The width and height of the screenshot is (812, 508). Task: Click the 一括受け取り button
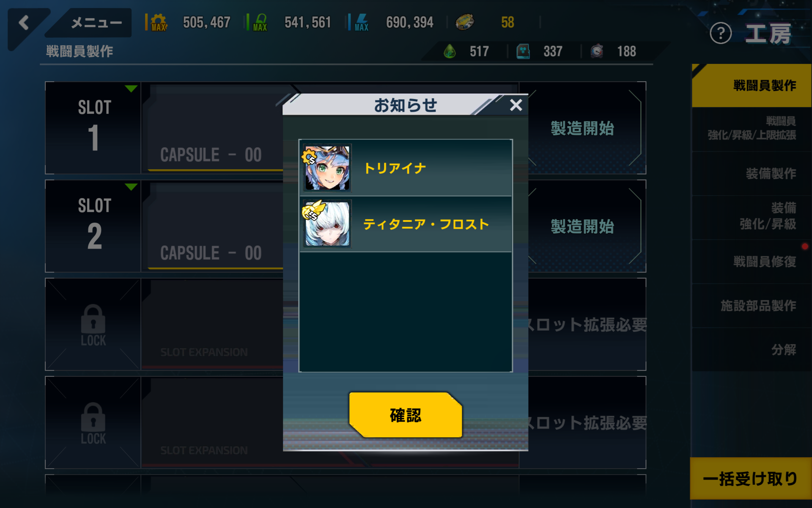point(751,479)
